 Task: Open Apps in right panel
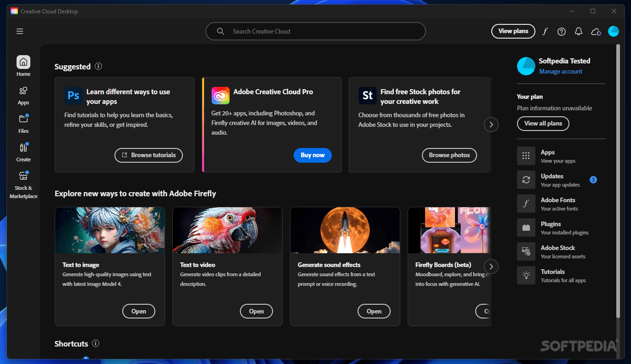(x=561, y=156)
